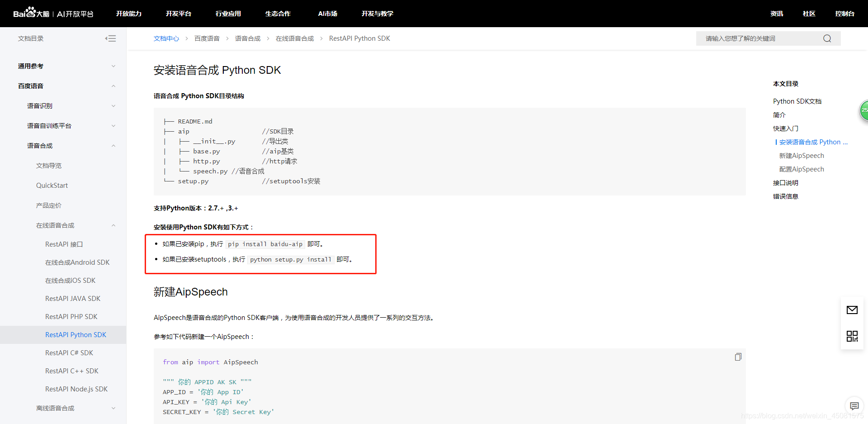Open RestAPI C# SDK page
868x424 pixels.
point(69,353)
